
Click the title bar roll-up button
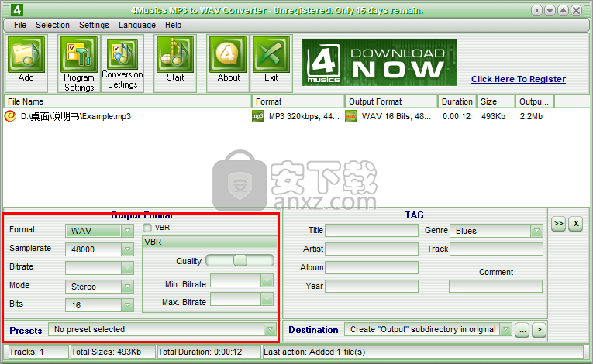coord(563,10)
